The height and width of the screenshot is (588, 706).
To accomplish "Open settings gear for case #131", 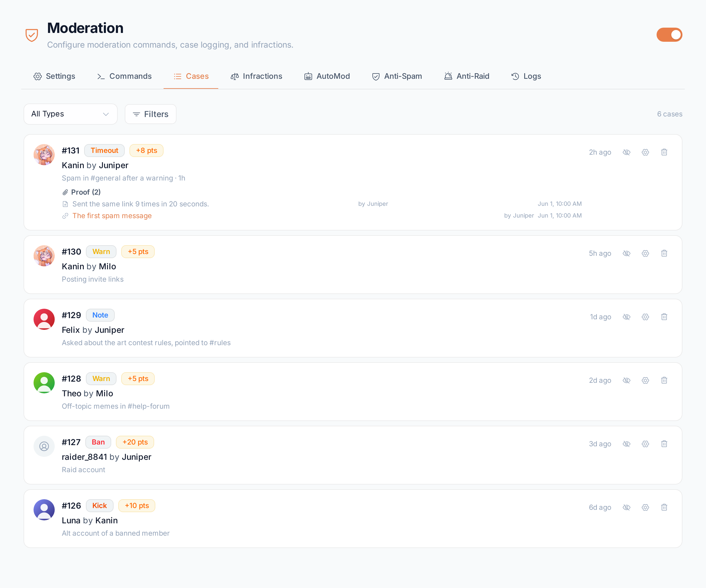I will 645,152.
